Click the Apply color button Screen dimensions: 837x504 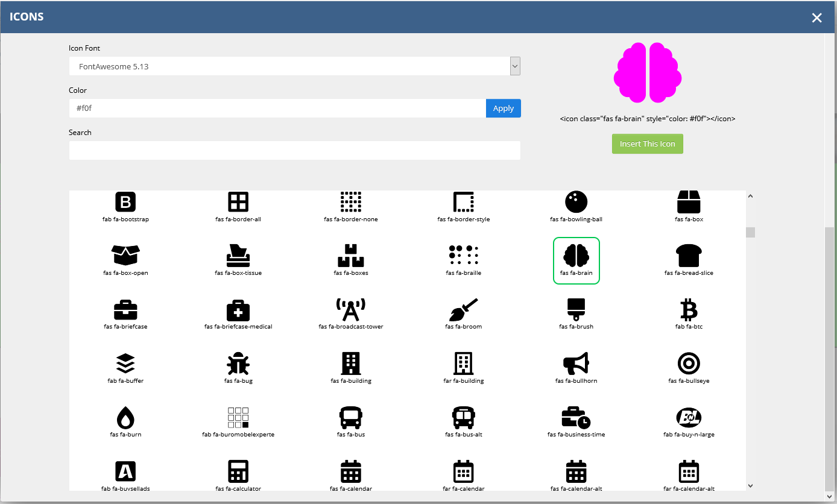pyautogui.click(x=504, y=109)
